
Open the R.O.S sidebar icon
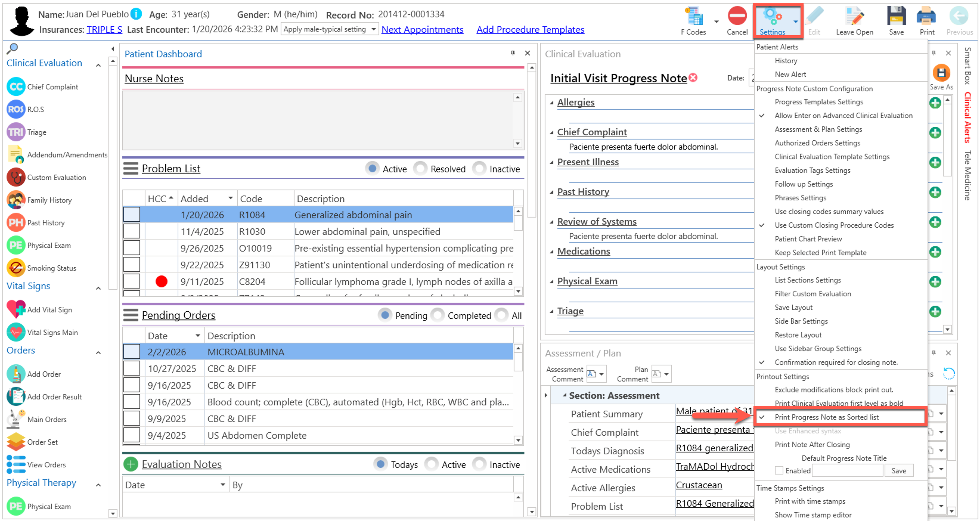[x=15, y=109]
